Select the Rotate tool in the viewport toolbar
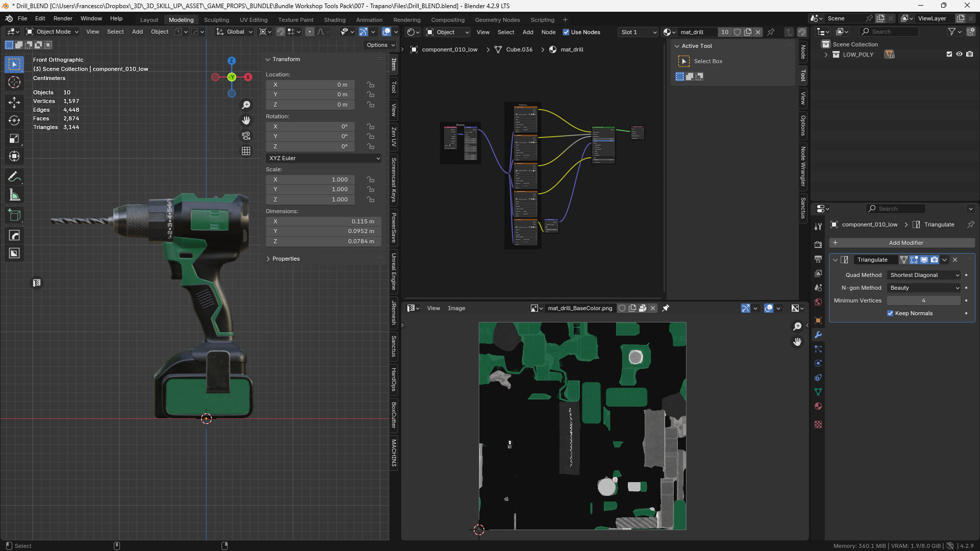Image resolution: width=980 pixels, height=551 pixels. click(14, 120)
